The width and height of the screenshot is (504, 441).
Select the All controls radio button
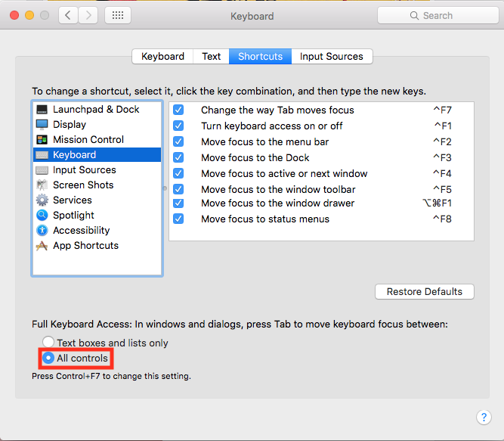tap(48, 358)
